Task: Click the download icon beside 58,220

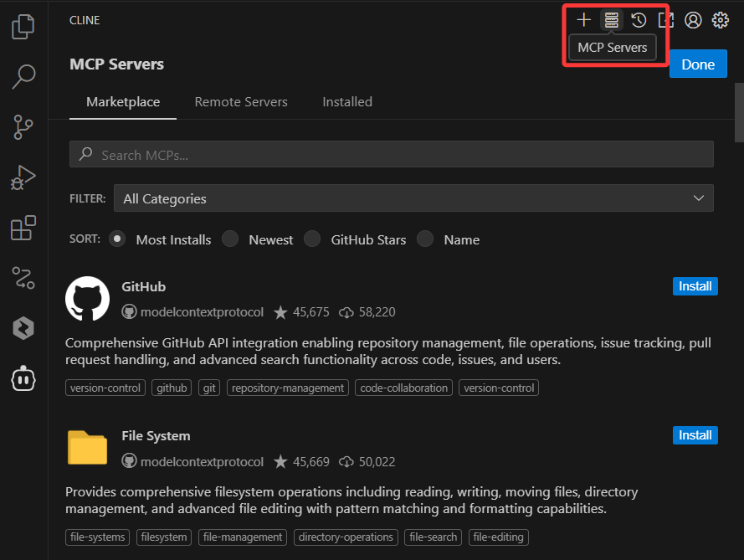Action: pyautogui.click(x=346, y=312)
